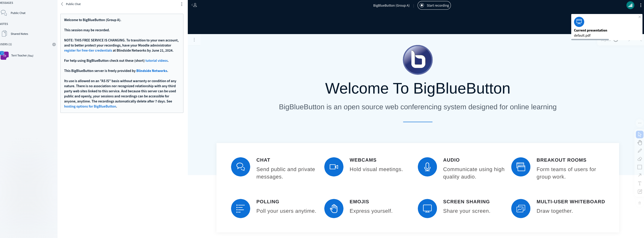Click 'Welcome To BigBlueButton' slide heading
644x238 pixels.
pyautogui.click(x=418, y=88)
